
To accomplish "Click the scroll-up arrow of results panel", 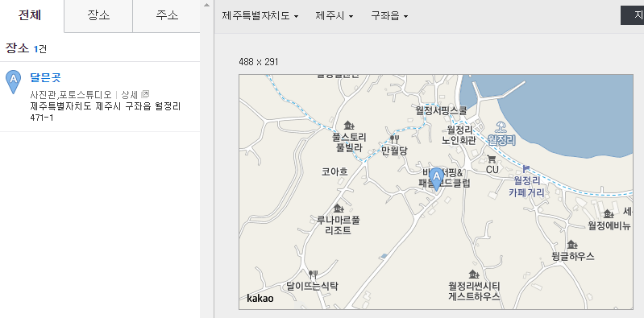I will tap(206, 5).
